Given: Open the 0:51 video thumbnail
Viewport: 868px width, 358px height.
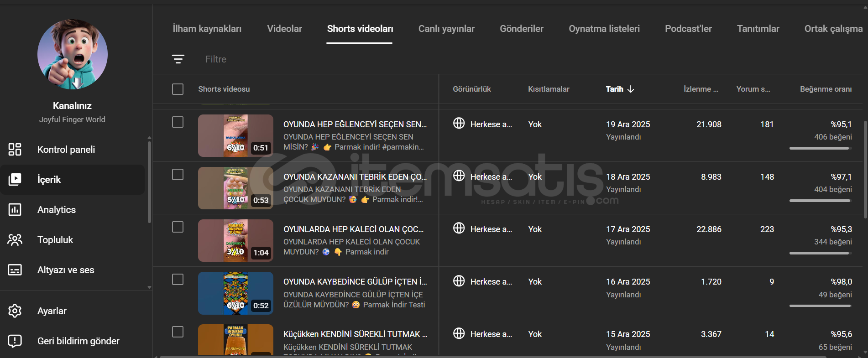Looking at the screenshot, I should [235, 135].
